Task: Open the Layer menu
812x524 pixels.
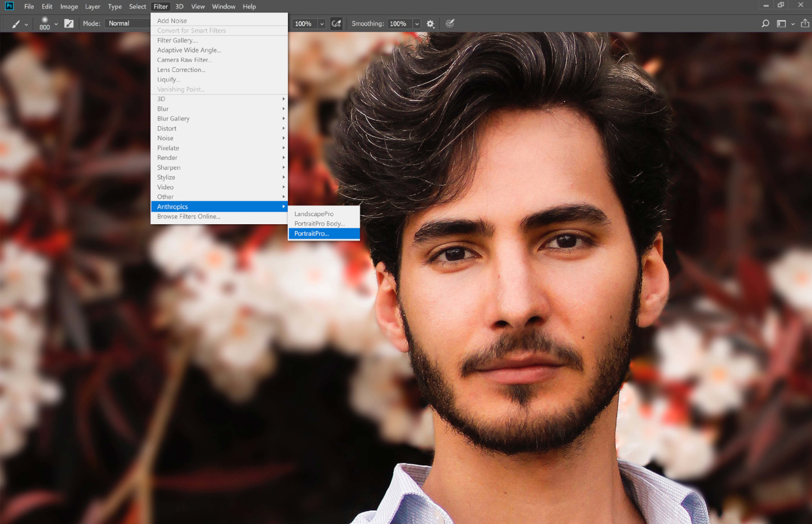Action: 92,6
